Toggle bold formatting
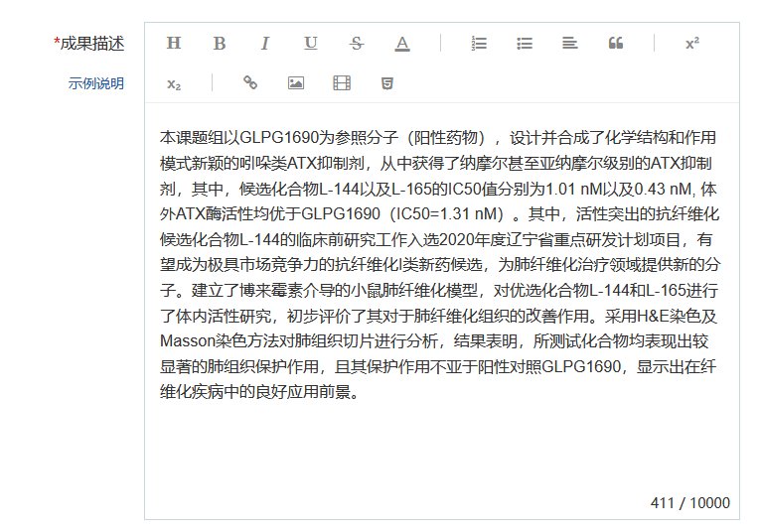760x532 pixels. coord(220,44)
